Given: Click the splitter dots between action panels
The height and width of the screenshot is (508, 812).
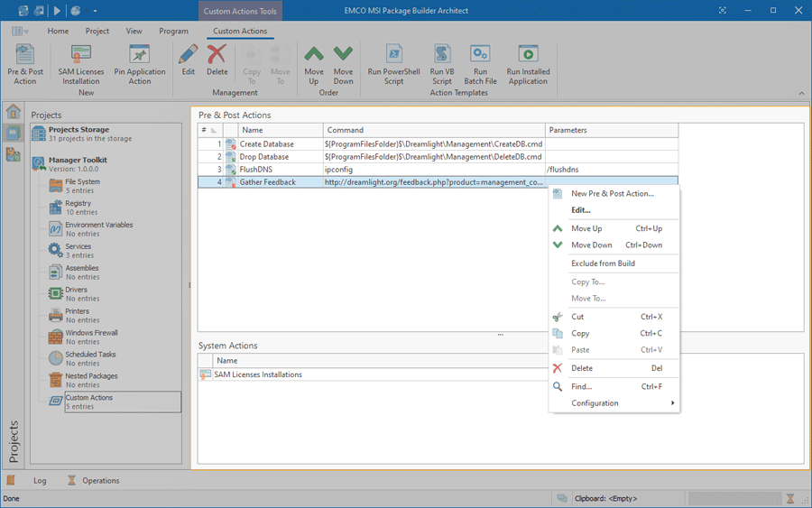Looking at the screenshot, I should click(500, 335).
